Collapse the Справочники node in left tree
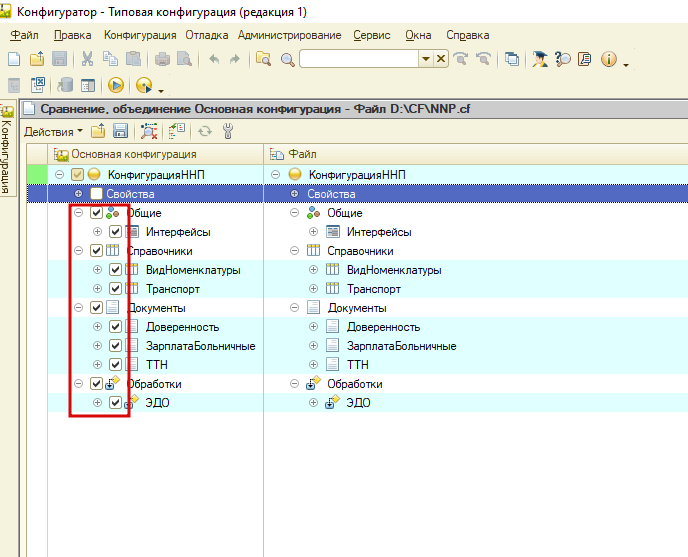Viewport: 688px width, 557px height. click(x=79, y=251)
